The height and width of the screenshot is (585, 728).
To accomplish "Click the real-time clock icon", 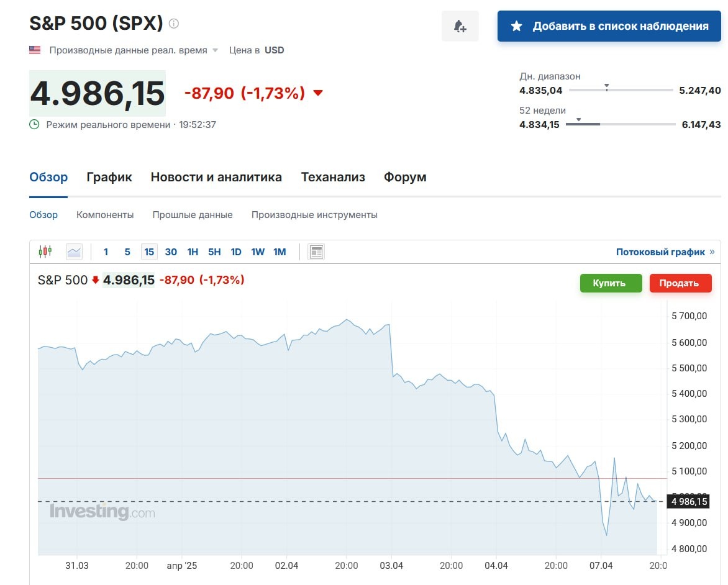I will pyautogui.click(x=35, y=124).
